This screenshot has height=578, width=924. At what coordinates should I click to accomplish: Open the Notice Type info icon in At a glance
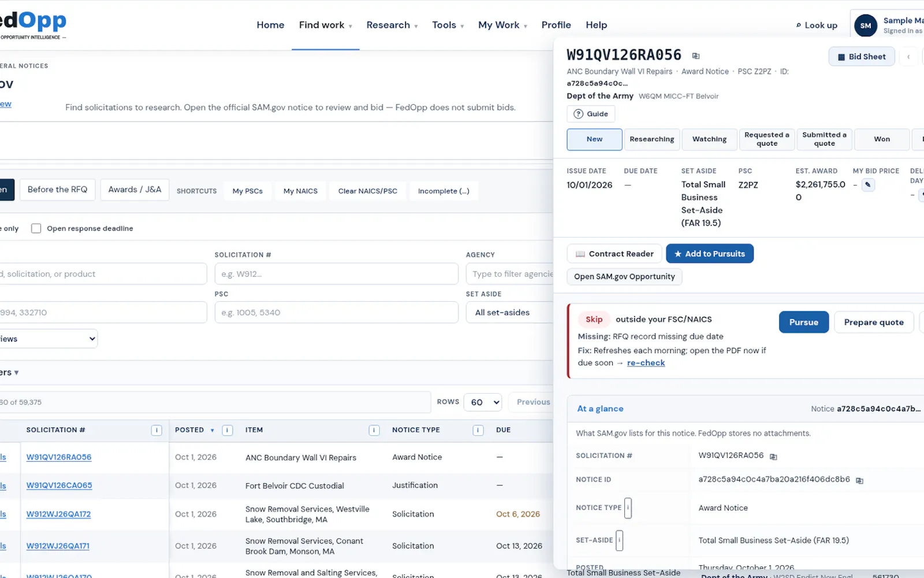click(628, 508)
